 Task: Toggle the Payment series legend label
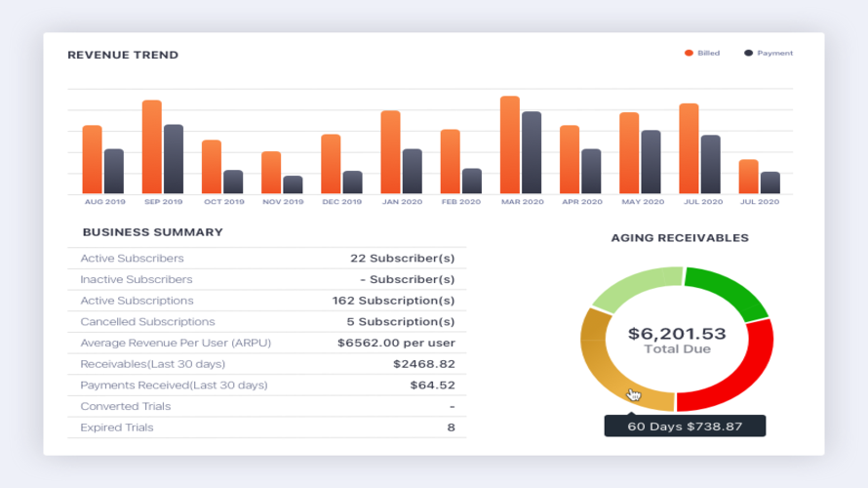coord(775,53)
